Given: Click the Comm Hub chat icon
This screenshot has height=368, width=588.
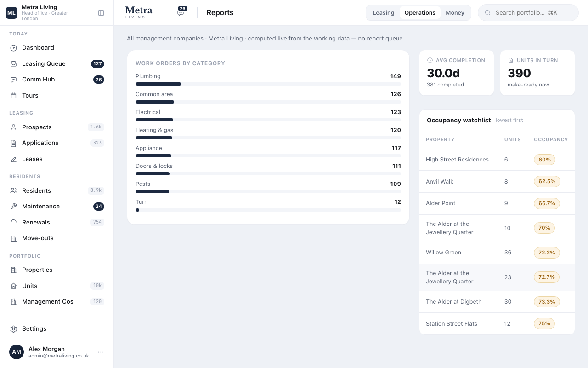Looking at the screenshot, I should click(x=13, y=80).
